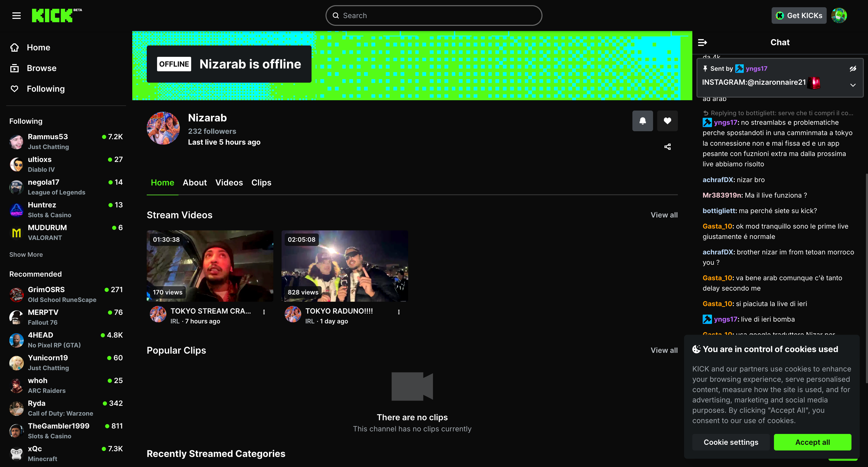The image size is (868, 467).
Task: Switch to the About tab
Action: (195, 183)
